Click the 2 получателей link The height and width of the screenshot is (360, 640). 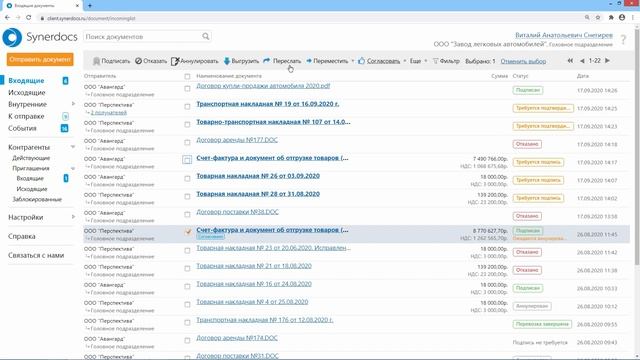coord(109,113)
